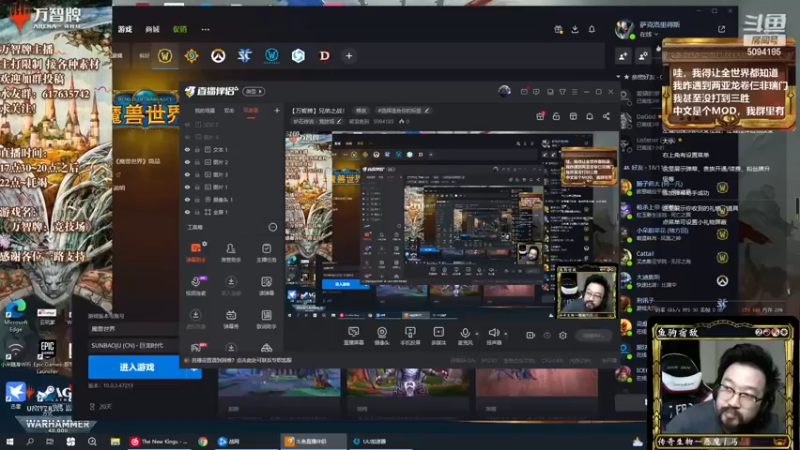Screen dimensions: 800x450
Task: Open Battle.net downloads icon
Action: [575, 30]
